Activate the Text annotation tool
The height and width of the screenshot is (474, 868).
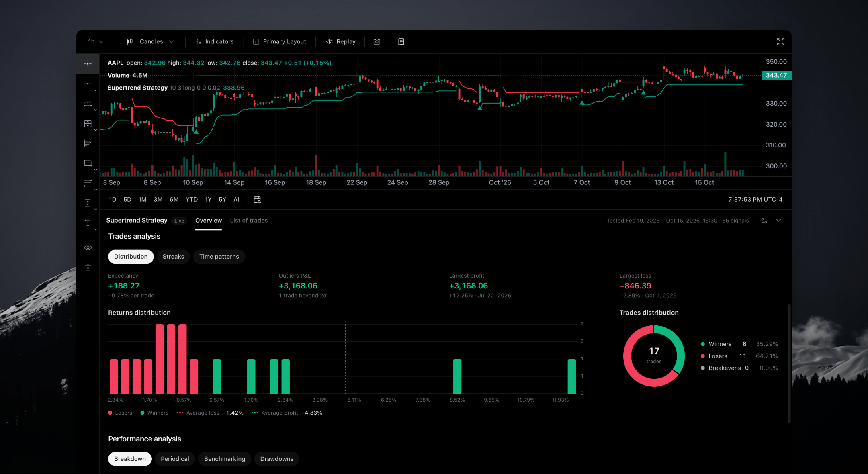tap(88, 223)
